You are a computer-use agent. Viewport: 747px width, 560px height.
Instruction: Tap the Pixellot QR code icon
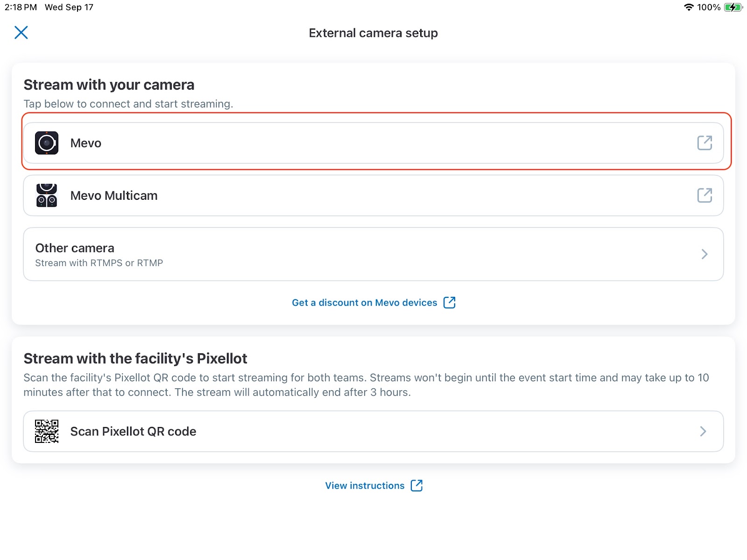point(47,431)
